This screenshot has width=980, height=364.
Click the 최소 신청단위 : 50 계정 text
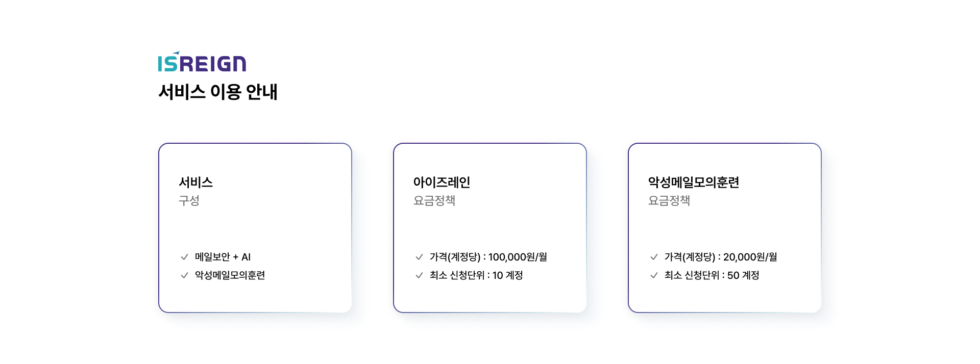(x=712, y=275)
